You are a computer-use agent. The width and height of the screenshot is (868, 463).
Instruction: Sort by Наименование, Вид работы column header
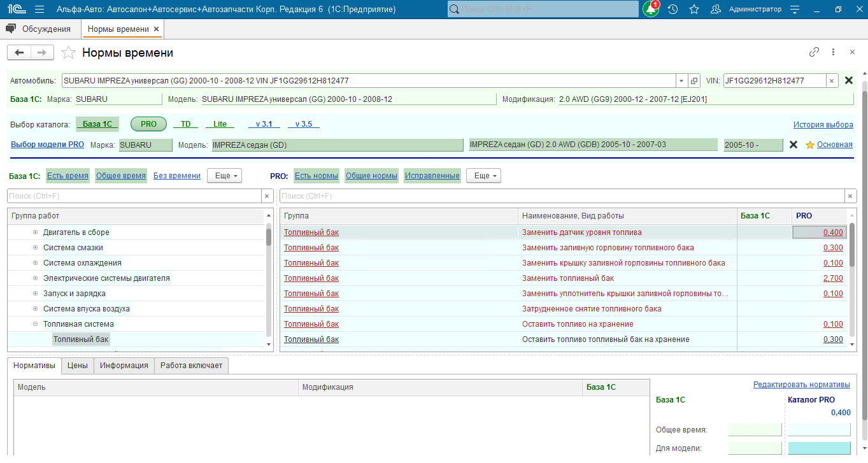[x=627, y=216]
